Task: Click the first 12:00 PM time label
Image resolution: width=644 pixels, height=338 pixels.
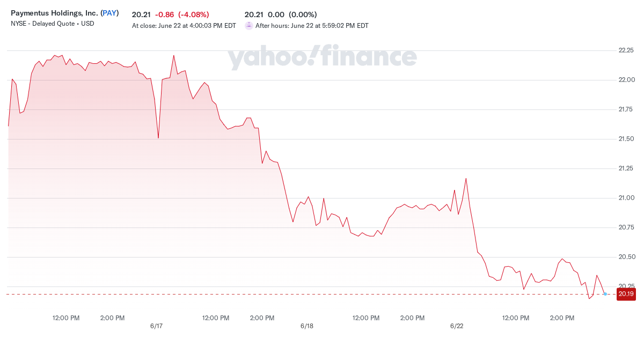Action: coord(66,318)
